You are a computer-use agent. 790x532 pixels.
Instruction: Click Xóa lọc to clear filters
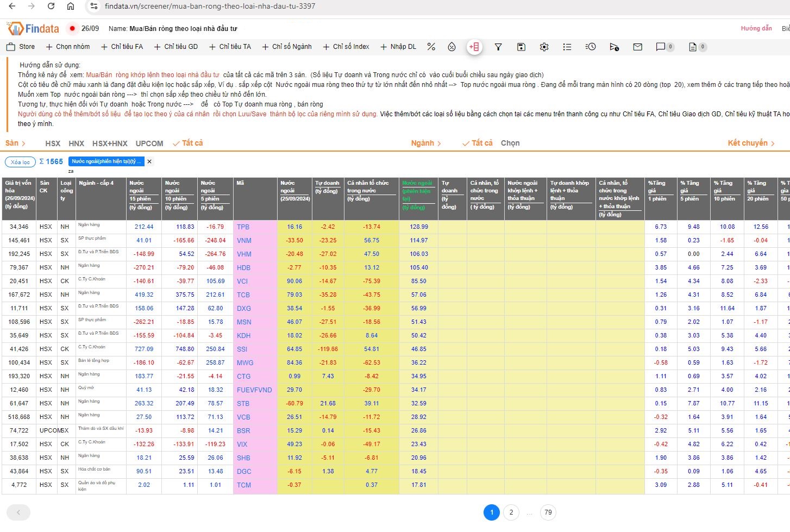tap(20, 162)
